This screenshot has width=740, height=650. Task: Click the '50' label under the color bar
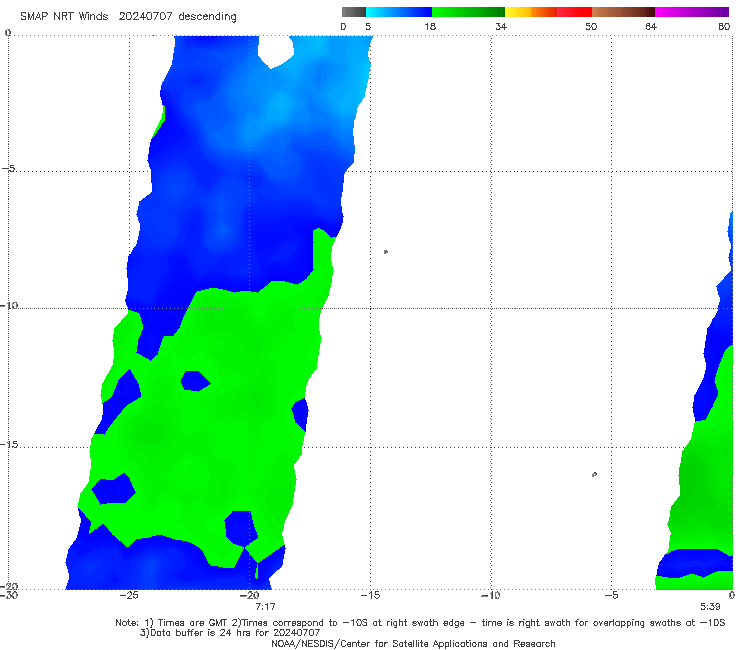[x=591, y=27]
